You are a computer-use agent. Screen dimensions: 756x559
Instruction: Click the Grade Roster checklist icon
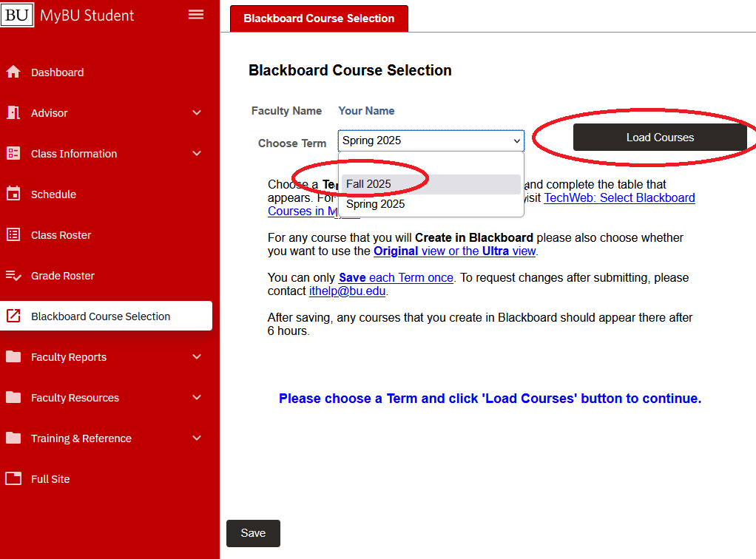pos(13,276)
